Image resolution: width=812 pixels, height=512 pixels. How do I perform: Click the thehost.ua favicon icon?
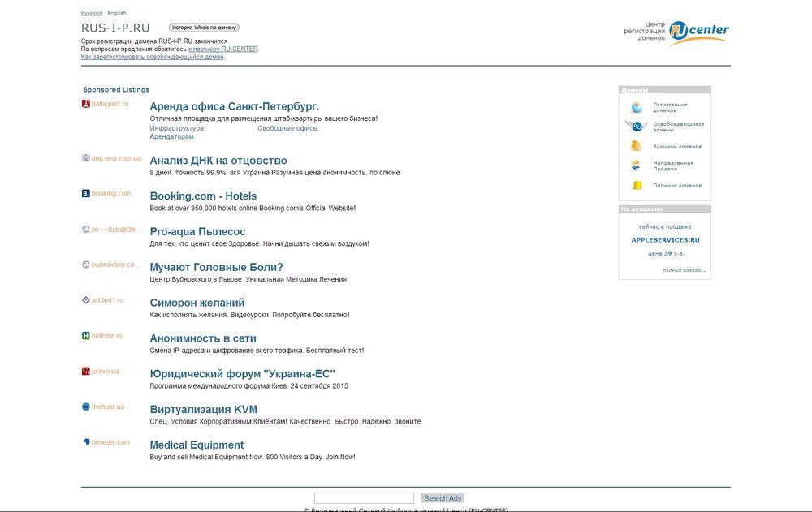pyautogui.click(x=86, y=407)
